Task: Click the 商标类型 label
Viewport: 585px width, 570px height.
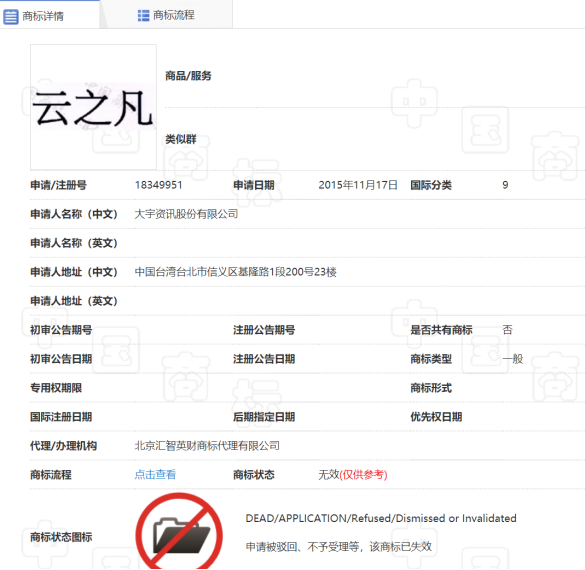Action: point(431,359)
